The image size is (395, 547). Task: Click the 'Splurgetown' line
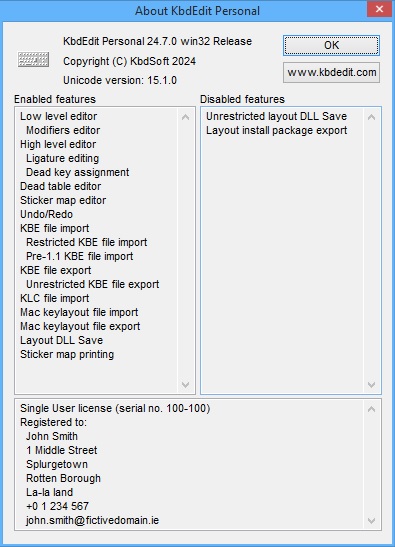coord(57,464)
